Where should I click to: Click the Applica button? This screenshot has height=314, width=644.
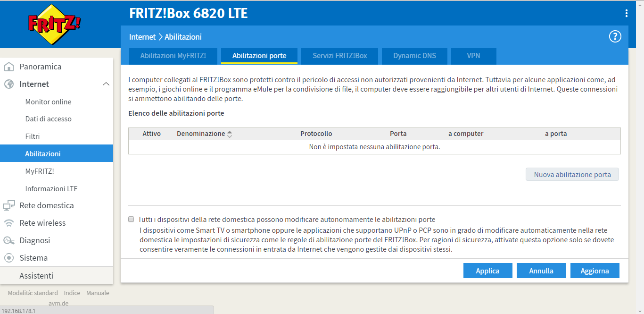487,271
